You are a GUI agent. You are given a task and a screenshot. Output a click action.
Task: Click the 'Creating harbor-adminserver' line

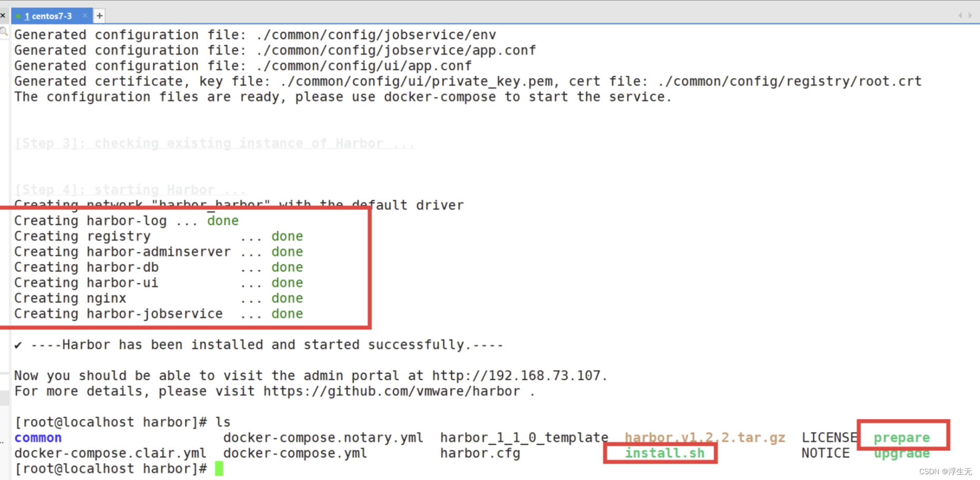point(159,252)
